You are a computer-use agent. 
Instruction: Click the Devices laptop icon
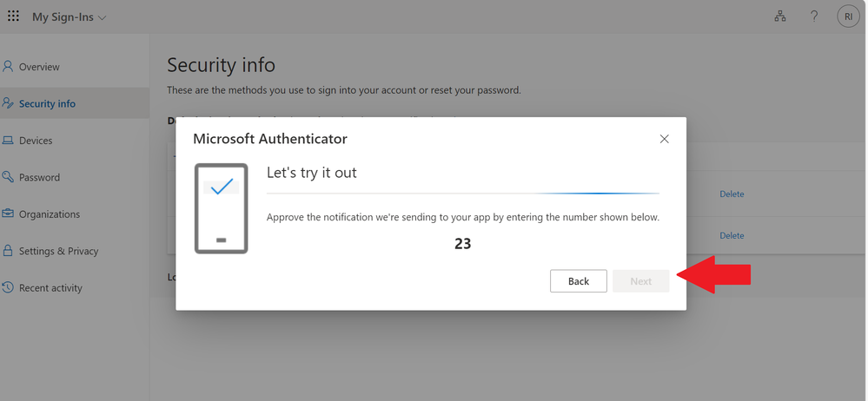coord(9,141)
